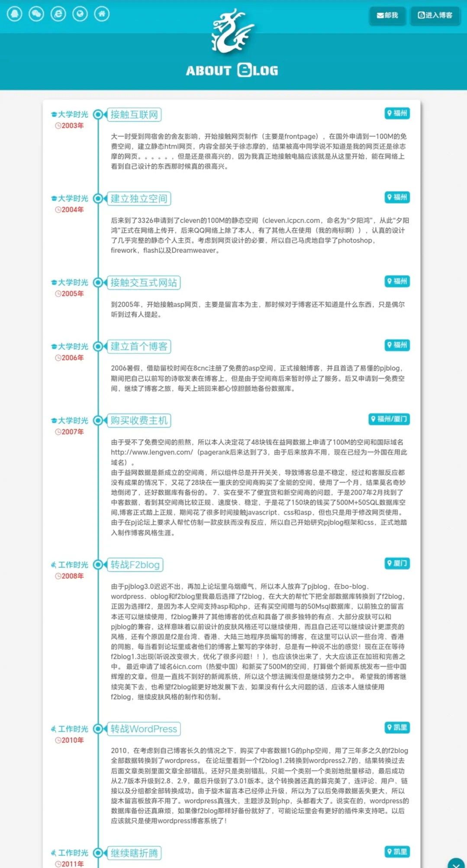Image resolution: width=467 pixels, height=868 pixels.
Task: Click 工作时光 label above 2008年
Action: pyautogui.click(x=70, y=565)
